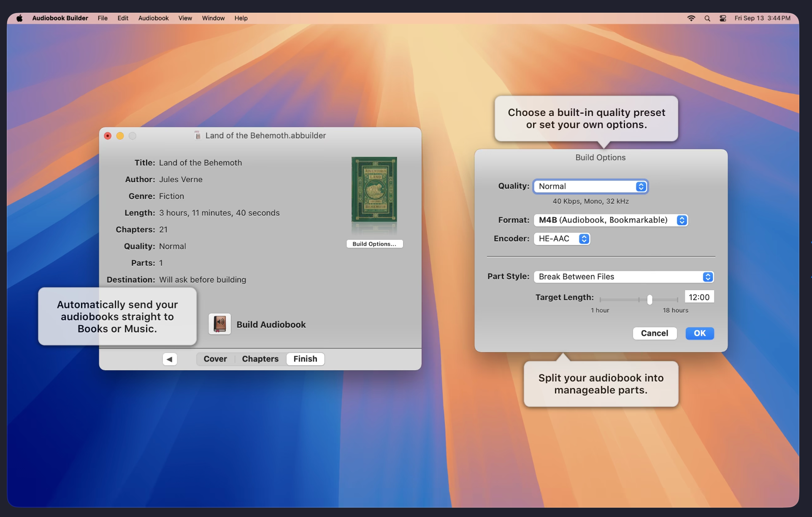The width and height of the screenshot is (812, 517).
Task: Open the Quality preset dropdown
Action: [x=590, y=186]
